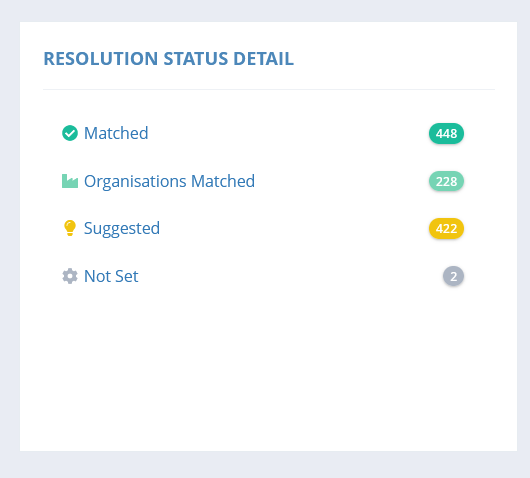The image size is (530, 478).
Task: Open the Matched status link
Action: (116, 133)
